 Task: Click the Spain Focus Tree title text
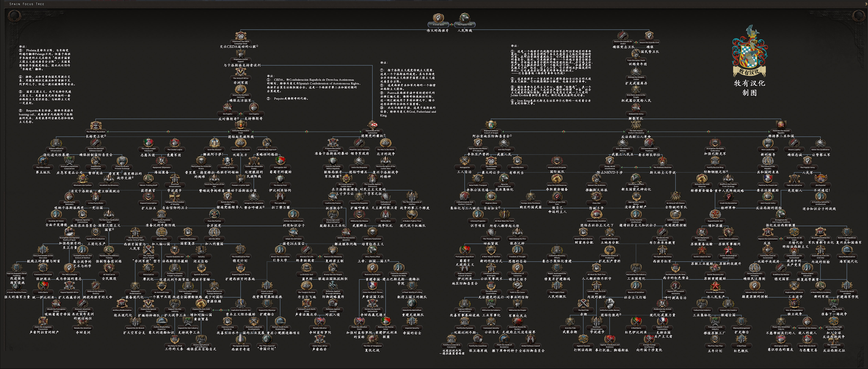coord(27,4)
